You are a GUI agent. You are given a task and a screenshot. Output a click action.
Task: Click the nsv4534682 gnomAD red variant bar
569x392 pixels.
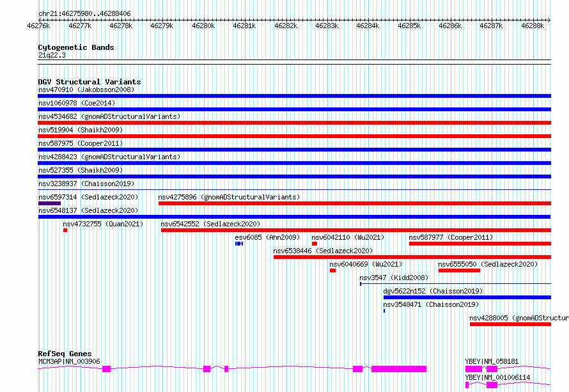tap(294, 123)
